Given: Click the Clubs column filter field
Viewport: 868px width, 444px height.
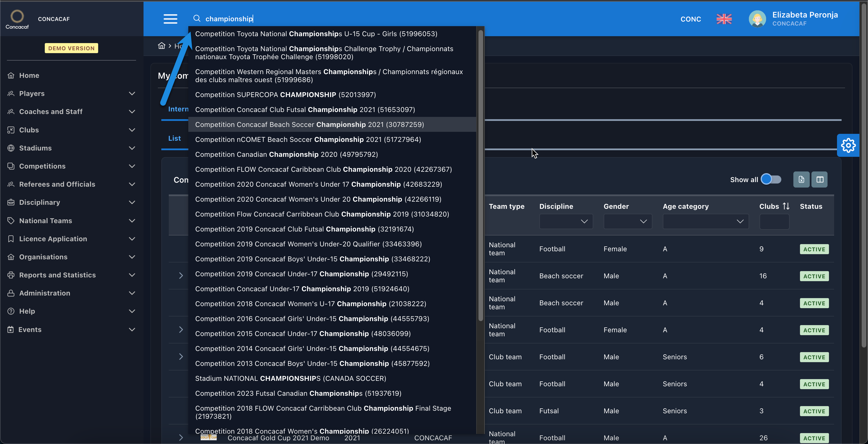Looking at the screenshot, I should point(774,221).
